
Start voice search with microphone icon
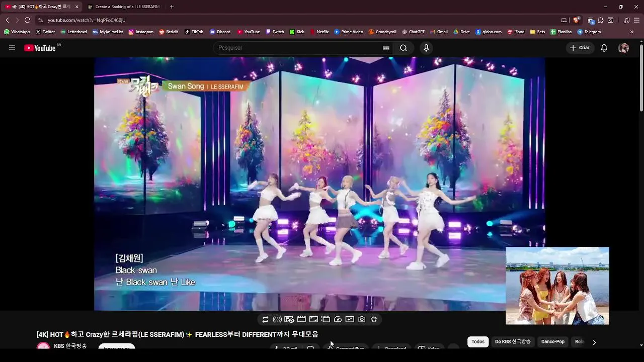pyautogui.click(x=426, y=48)
